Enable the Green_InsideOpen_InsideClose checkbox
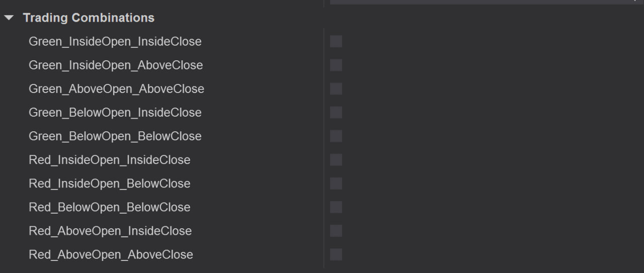 click(336, 41)
